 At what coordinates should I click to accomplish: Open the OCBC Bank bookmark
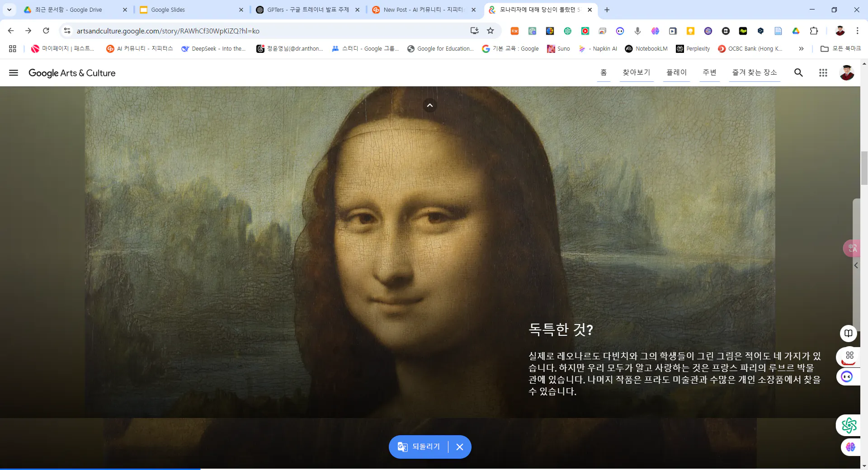click(750, 48)
